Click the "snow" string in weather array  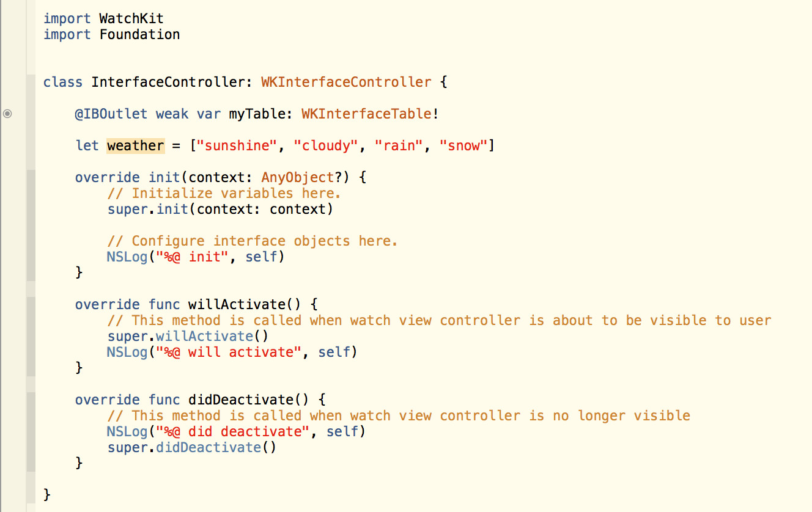pyautogui.click(x=463, y=145)
